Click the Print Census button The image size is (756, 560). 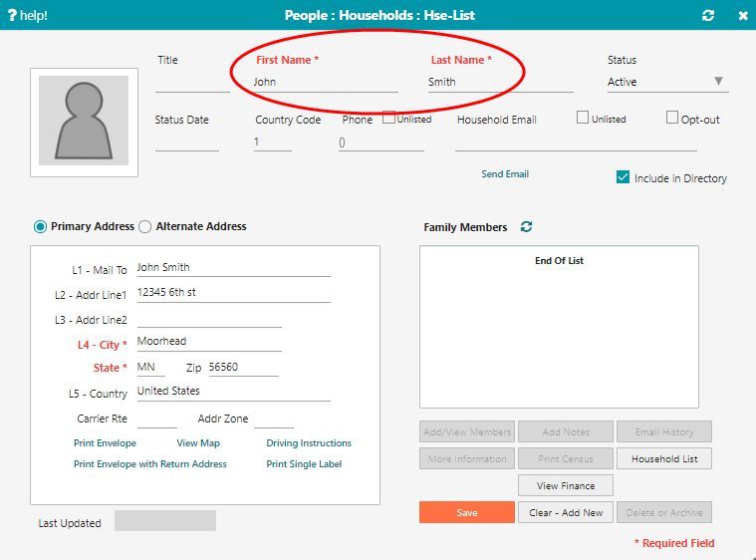click(x=566, y=458)
